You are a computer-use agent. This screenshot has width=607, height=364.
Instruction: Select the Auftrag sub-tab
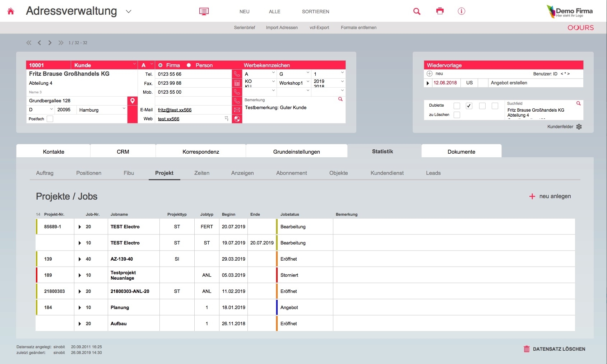(45, 173)
